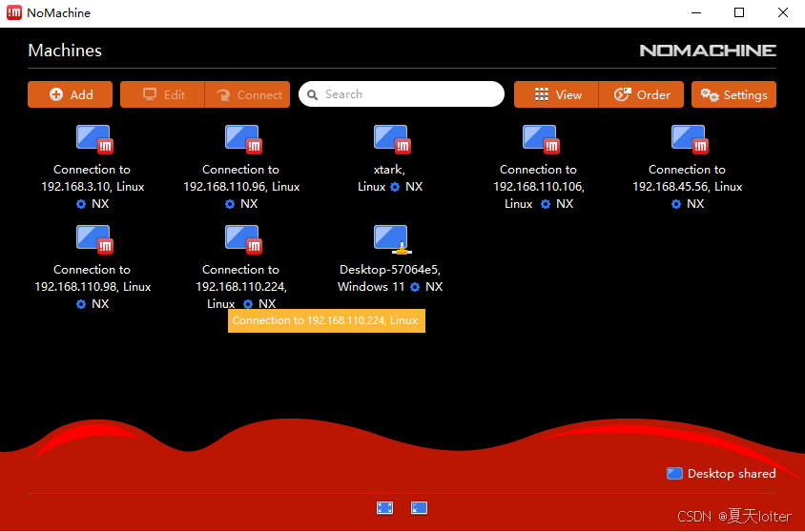805x532 pixels.
Task: Click the NOMACHINE brand logo at top right
Action: 708,51
